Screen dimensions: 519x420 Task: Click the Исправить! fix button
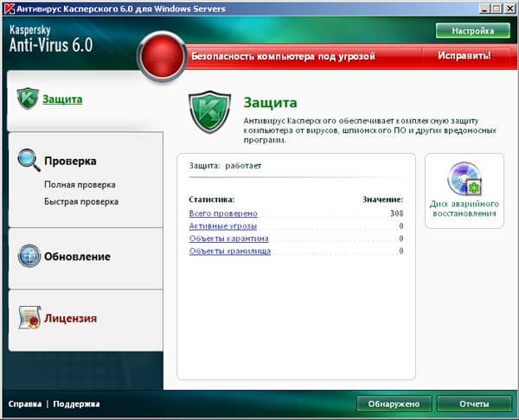464,55
